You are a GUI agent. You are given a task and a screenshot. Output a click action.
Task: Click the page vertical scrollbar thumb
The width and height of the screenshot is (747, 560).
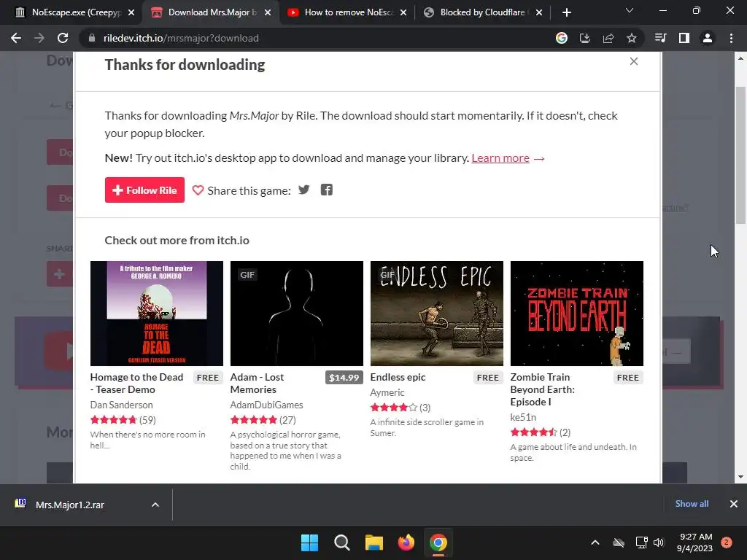pyautogui.click(x=740, y=155)
